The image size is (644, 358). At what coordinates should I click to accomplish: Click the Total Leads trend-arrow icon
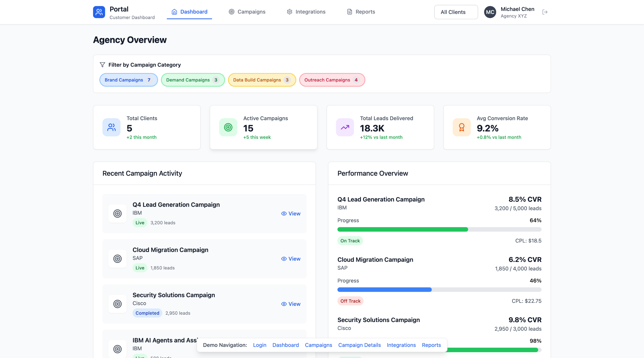tap(345, 127)
